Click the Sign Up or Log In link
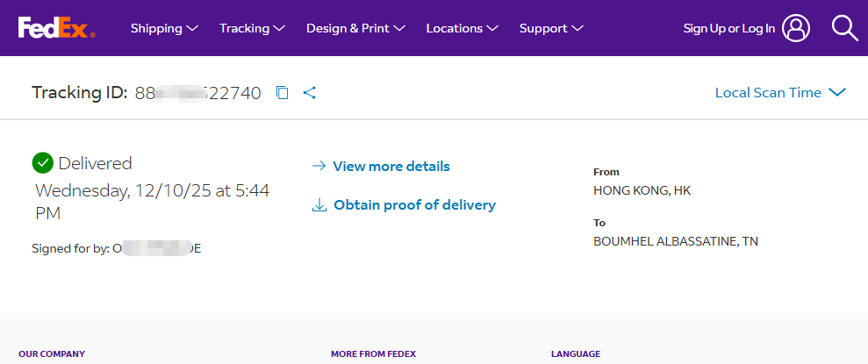The image size is (868, 364). [x=728, y=28]
